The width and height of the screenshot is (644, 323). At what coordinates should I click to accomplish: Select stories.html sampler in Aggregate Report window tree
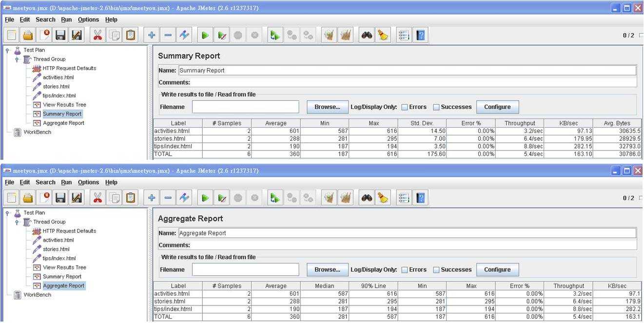pyautogui.click(x=56, y=249)
